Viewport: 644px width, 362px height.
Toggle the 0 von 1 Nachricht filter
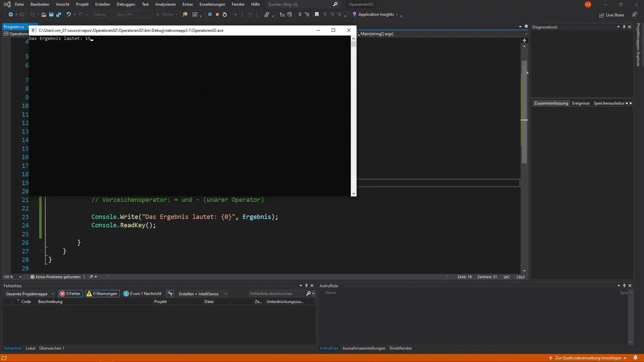143,294
